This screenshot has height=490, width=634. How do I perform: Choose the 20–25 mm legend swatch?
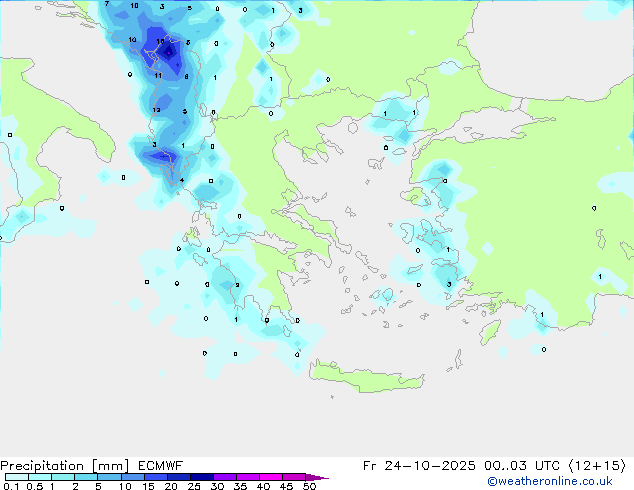[178, 477]
